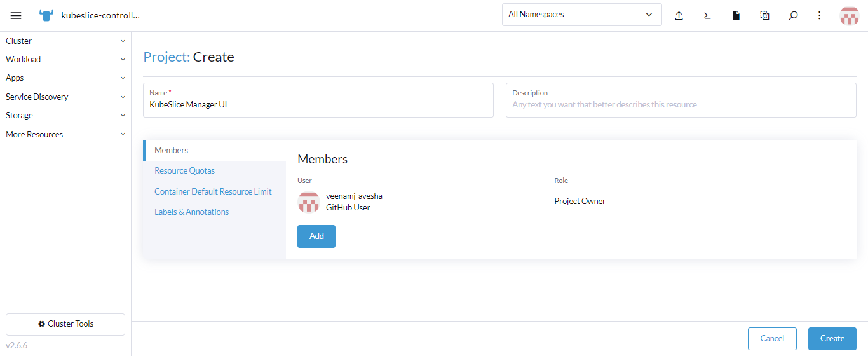The width and height of the screenshot is (868, 356).
Task: Expand the Workload sidebar section
Action: pos(65,59)
